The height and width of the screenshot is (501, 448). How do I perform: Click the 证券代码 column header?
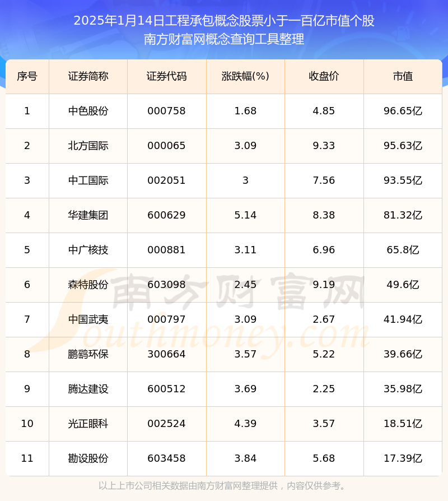167,76
